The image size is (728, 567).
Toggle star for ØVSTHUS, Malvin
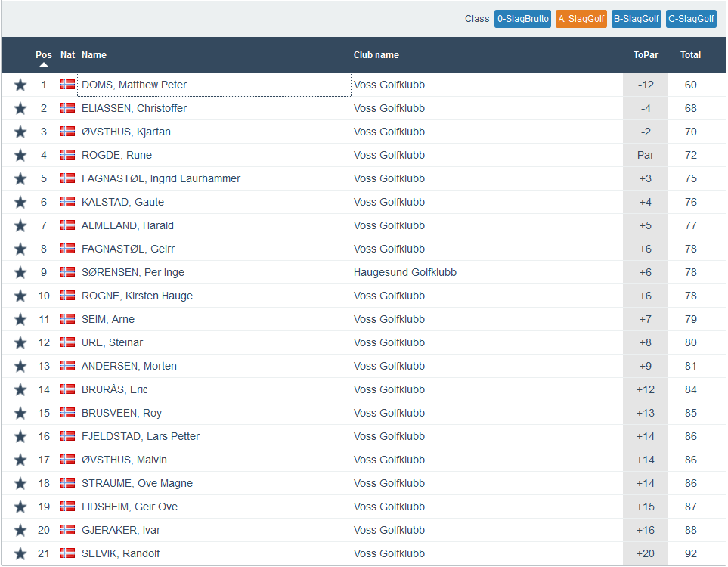pyautogui.click(x=20, y=460)
